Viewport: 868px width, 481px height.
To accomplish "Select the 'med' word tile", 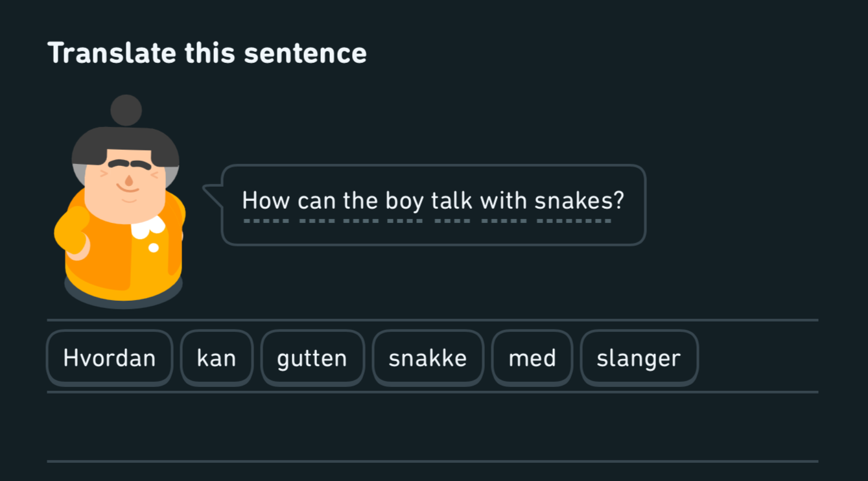I will [x=532, y=358].
